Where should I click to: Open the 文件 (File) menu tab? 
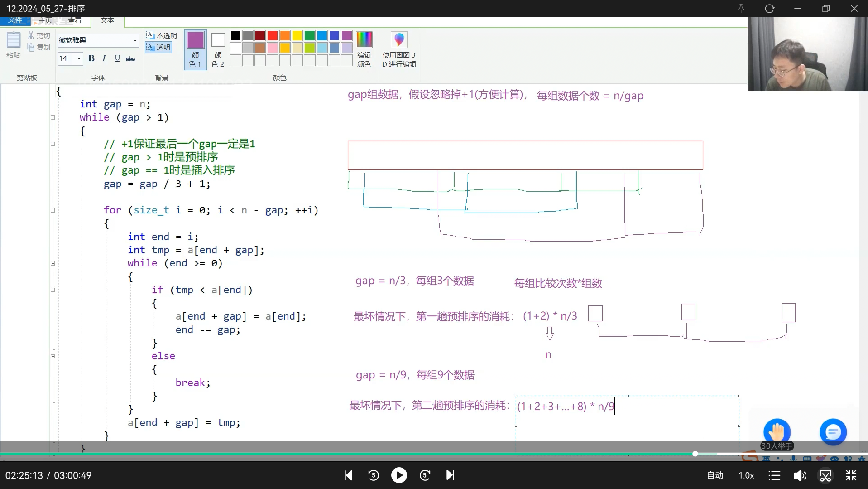coord(15,20)
